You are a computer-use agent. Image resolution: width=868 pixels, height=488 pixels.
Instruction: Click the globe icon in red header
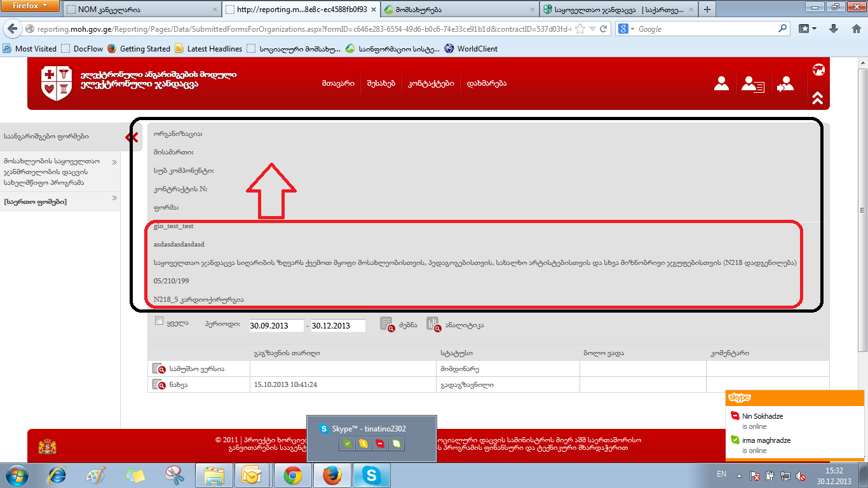tap(818, 69)
